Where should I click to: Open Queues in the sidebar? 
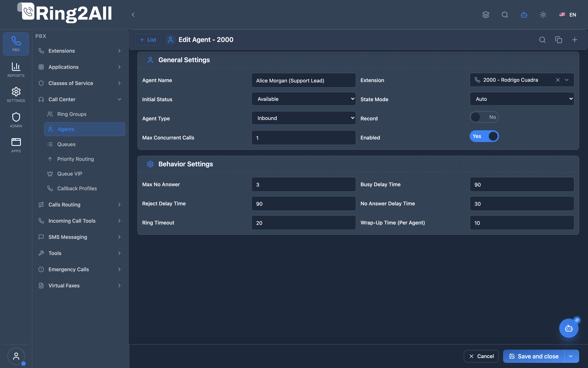[x=85, y=144]
